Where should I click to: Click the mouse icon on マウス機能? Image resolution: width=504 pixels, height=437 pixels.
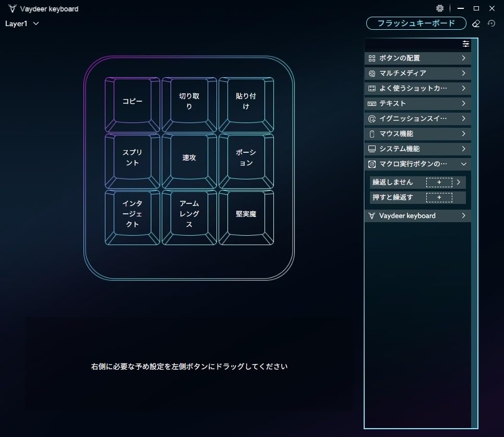click(373, 134)
